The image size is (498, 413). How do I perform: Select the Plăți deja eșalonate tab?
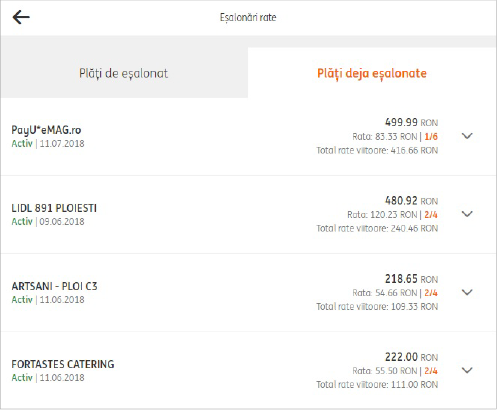[x=372, y=73]
